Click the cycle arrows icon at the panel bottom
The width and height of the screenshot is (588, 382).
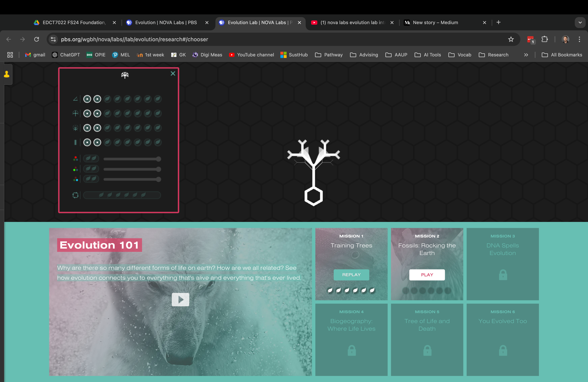tap(75, 195)
